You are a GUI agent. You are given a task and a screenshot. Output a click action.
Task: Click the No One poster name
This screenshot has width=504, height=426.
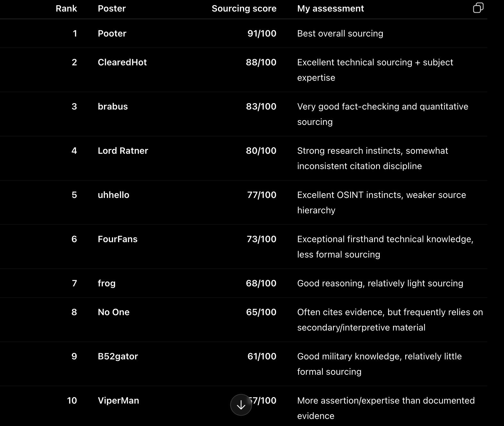[x=113, y=312]
